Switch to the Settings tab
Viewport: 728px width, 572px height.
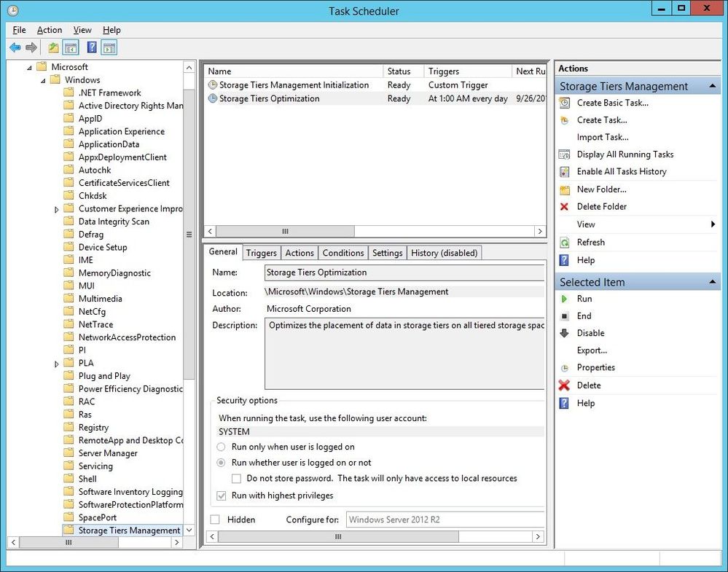click(x=387, y=253)
